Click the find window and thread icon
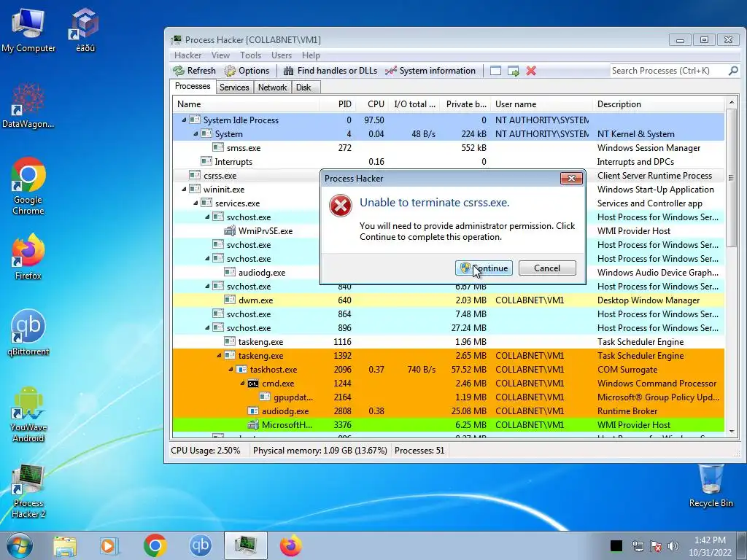 (x=513, y=71)
